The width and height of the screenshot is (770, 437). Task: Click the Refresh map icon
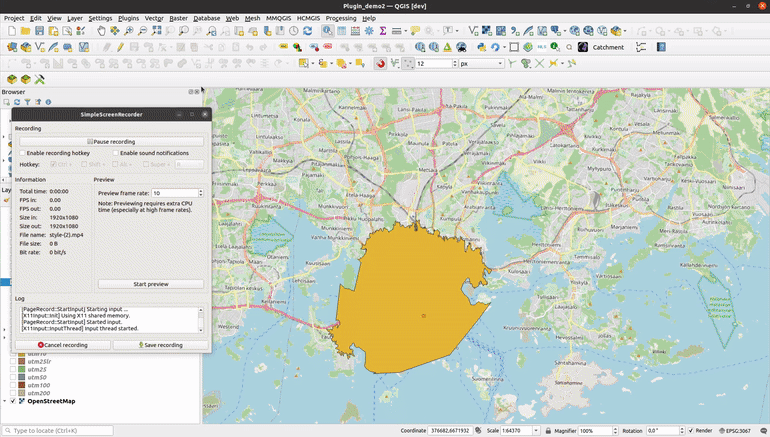coord(307,31)
